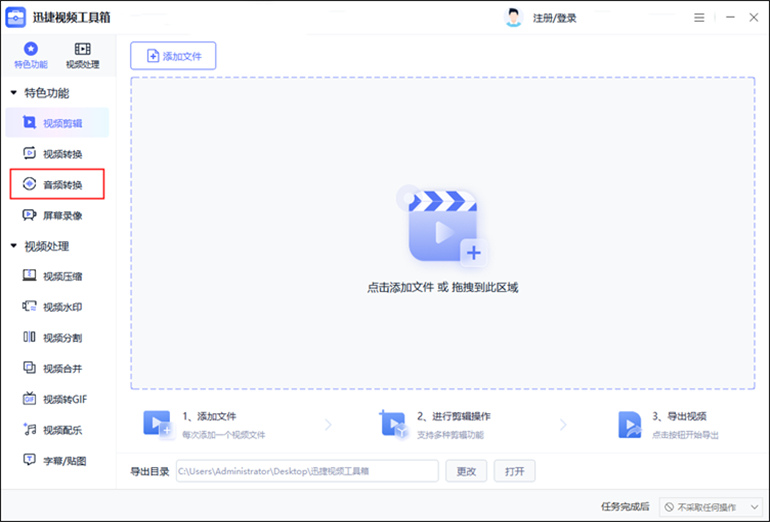This screenshot has width=770, height=522.
Task: Click the step 2 进行剪辑操作 icon
Action: (x=393, y=424)
